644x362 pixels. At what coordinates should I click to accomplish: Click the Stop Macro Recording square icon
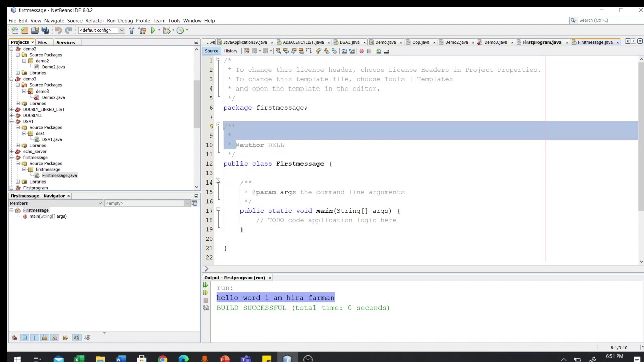(369, 51)
